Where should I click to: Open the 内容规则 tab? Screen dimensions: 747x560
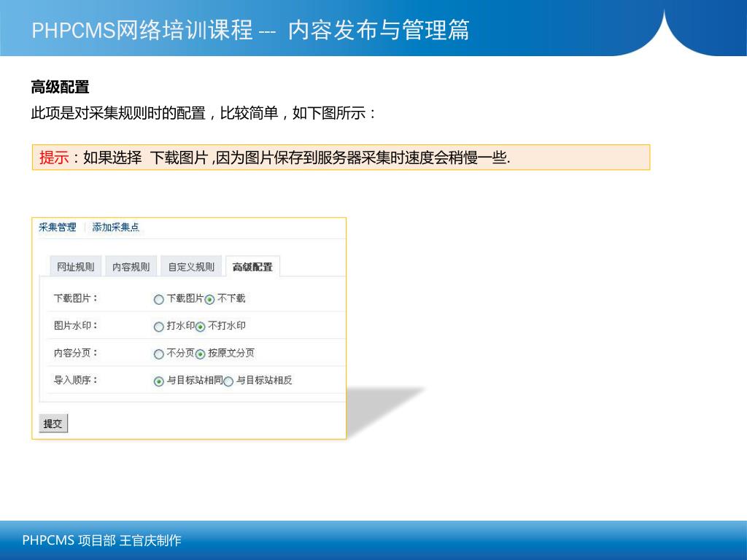131,267
